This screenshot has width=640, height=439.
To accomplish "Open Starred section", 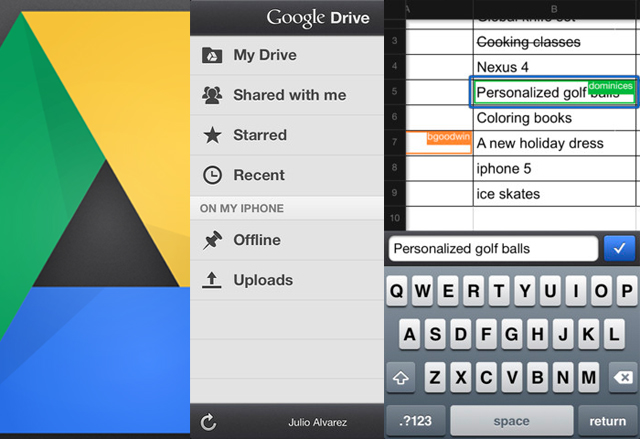I will pos(287,135).
